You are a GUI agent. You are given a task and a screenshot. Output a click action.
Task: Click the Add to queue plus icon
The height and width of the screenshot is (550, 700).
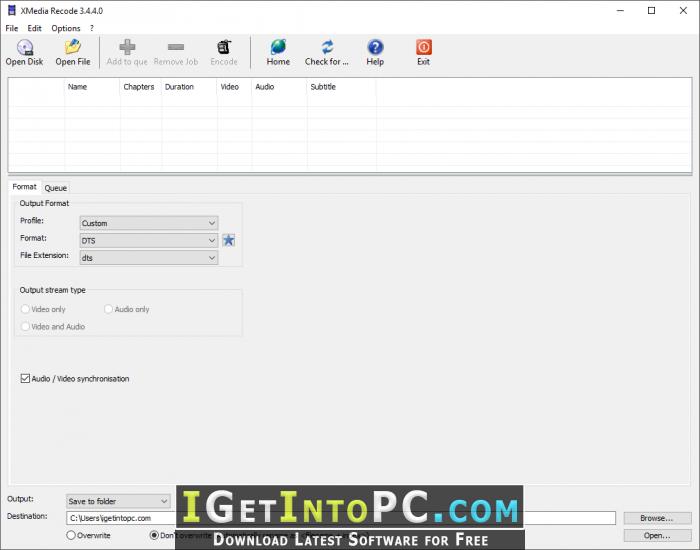[127, 47]
